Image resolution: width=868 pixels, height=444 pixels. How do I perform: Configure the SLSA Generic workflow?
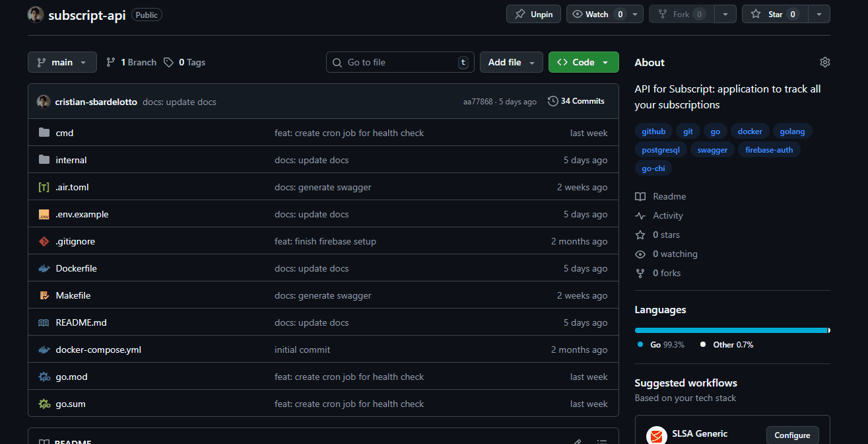[x=792, y=435]
